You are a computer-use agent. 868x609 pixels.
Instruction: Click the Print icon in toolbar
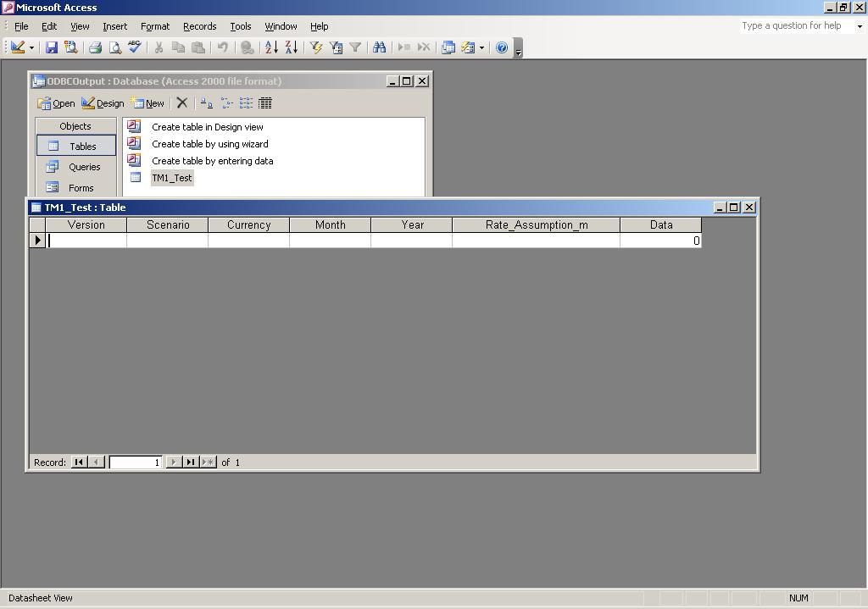tap(95, 47)
